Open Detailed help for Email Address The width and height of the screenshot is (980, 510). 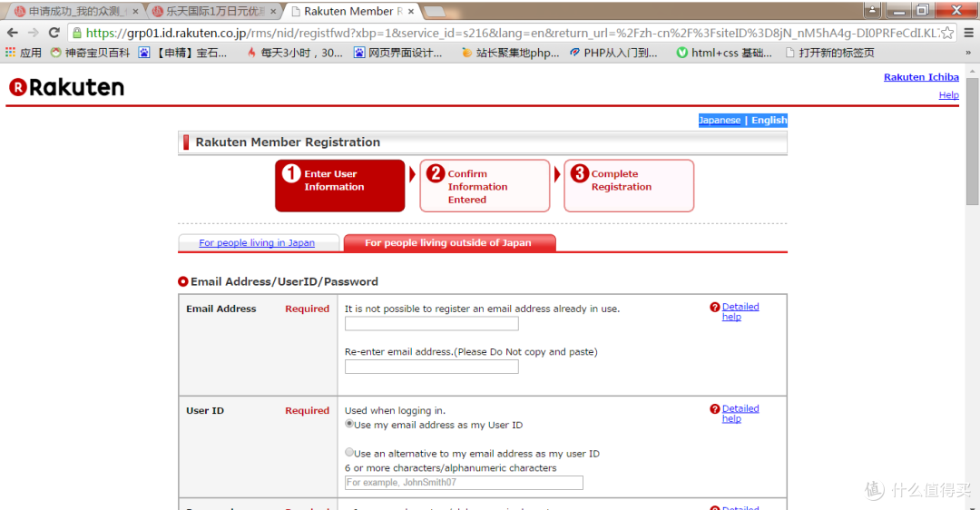click(740, 311)
